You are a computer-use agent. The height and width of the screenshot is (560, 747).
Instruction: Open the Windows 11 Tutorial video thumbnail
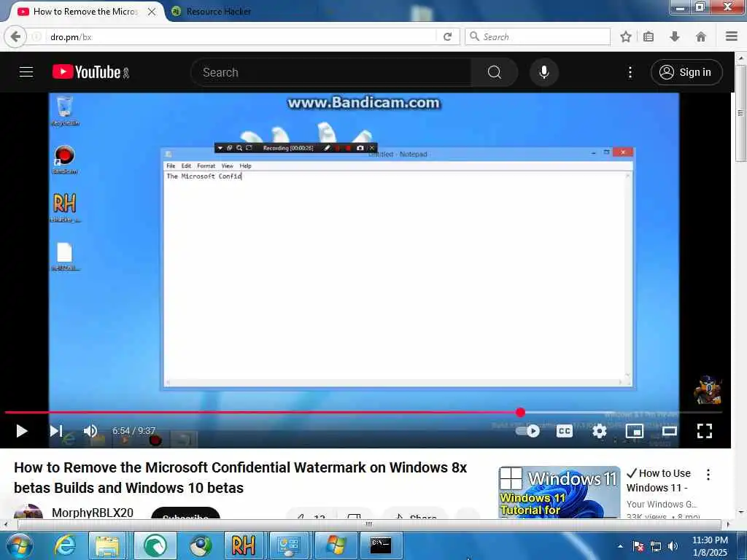pyautogui.click(x=560, y=492)
